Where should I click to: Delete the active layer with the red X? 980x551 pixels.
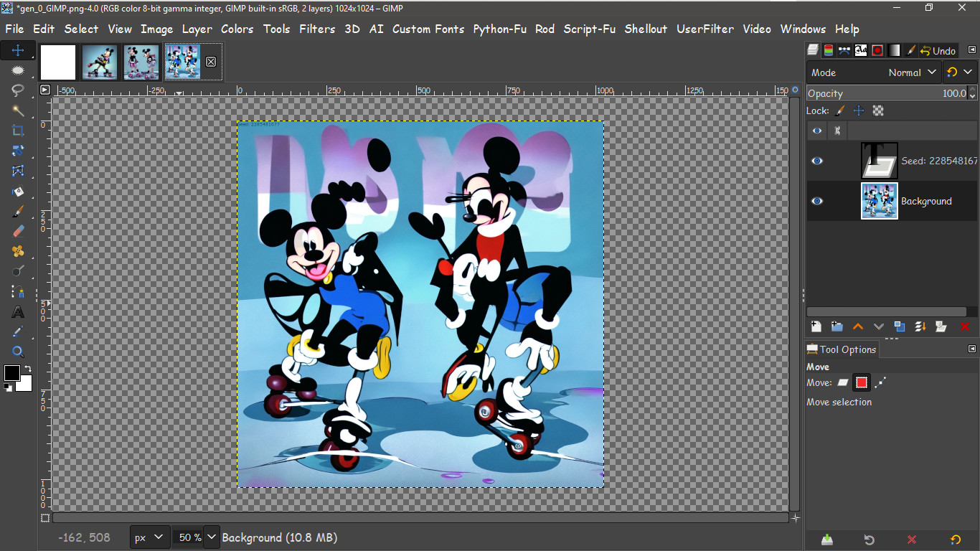(x=966, y=326)
